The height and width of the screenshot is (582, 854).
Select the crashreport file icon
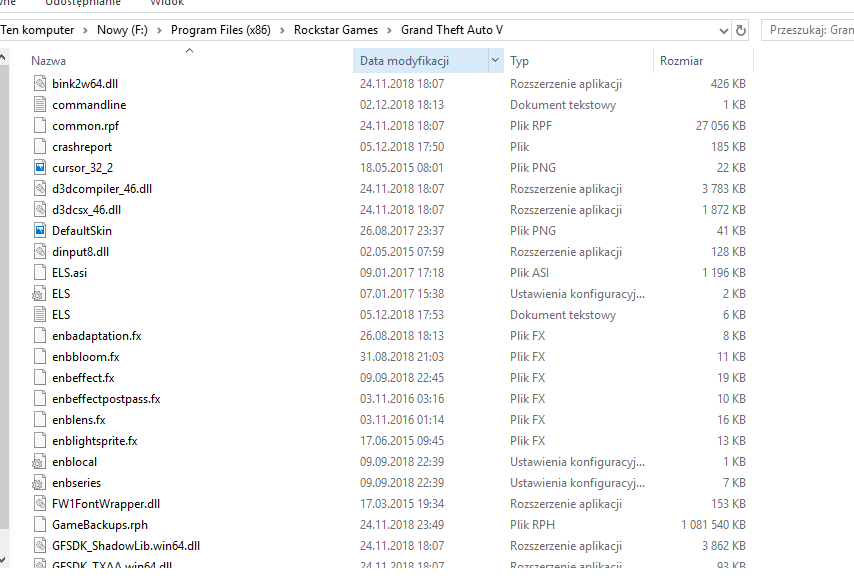[40, 146]
